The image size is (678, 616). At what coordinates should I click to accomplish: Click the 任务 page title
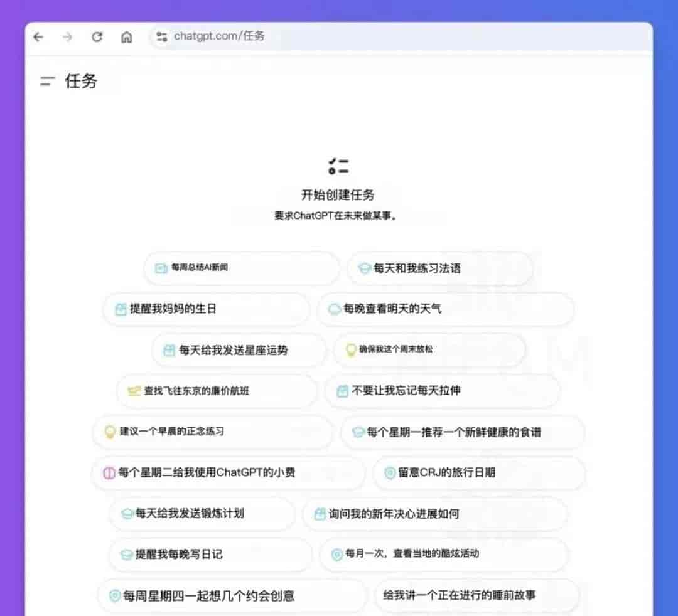[x=81, y=81]
